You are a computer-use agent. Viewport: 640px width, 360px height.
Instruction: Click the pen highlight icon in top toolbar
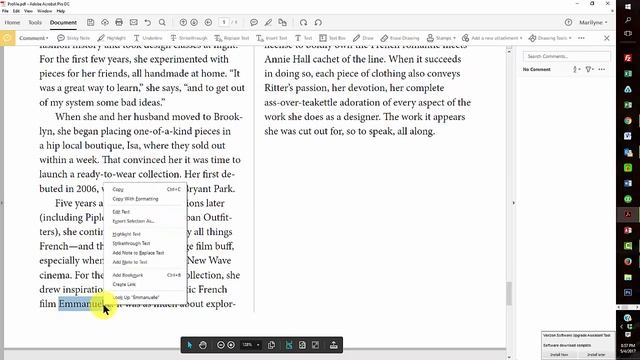(x=268, y=22)
